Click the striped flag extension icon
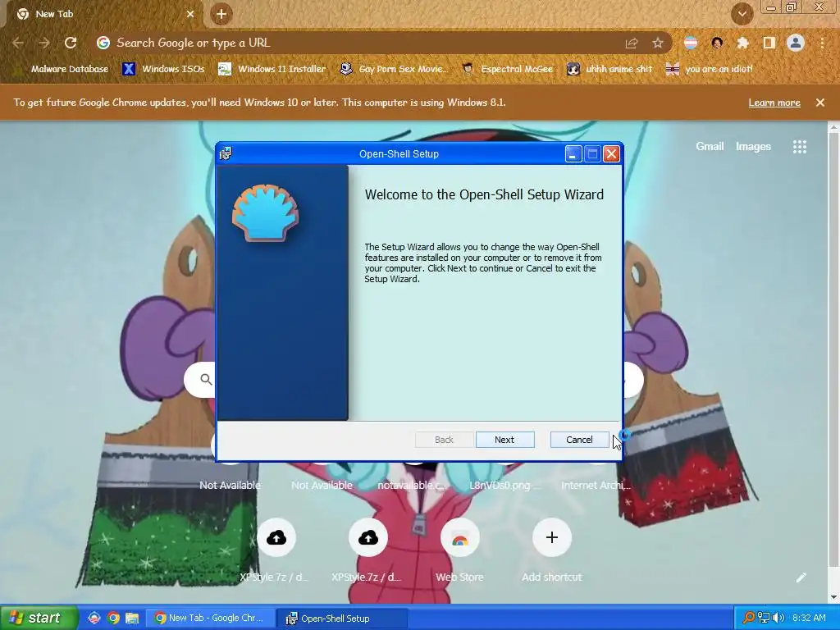The image size is (840, 630). [x=691, y=43]
